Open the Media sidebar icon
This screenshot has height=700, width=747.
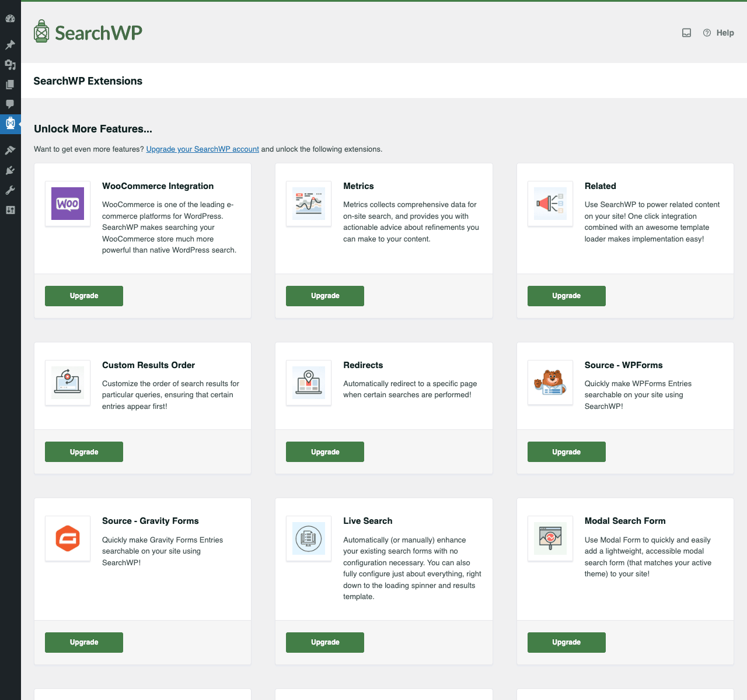point(10,65)
